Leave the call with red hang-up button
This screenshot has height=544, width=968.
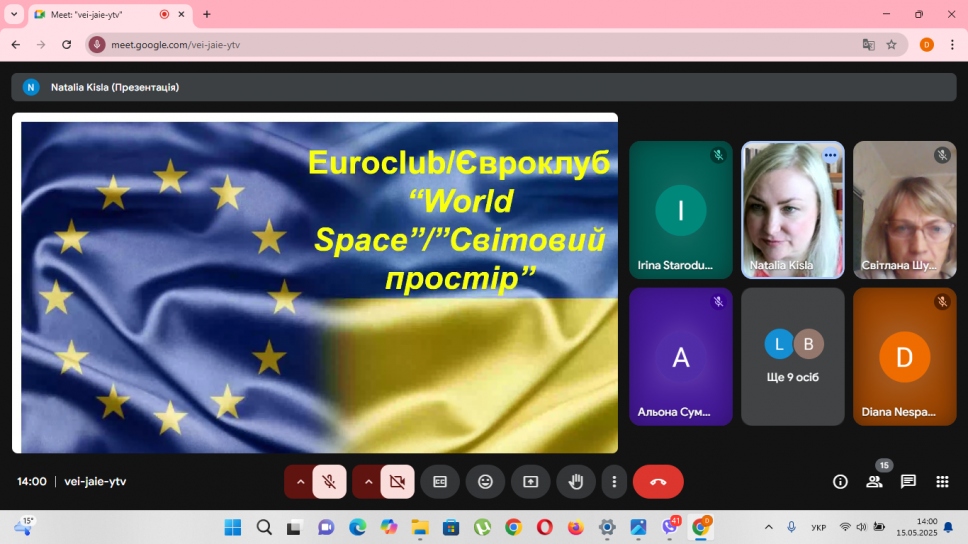point(658,482)
